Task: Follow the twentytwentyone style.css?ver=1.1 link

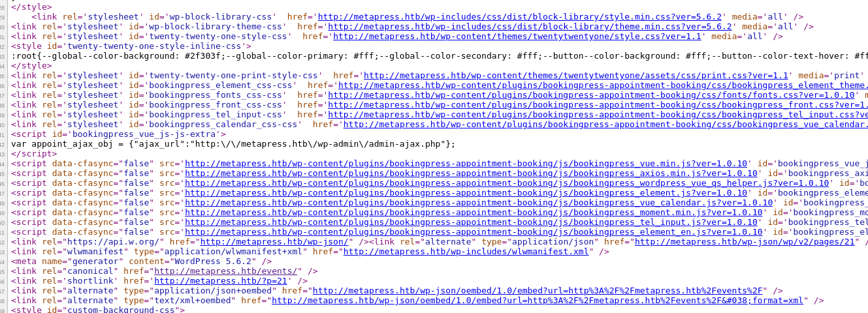Action: click(517, 37)
